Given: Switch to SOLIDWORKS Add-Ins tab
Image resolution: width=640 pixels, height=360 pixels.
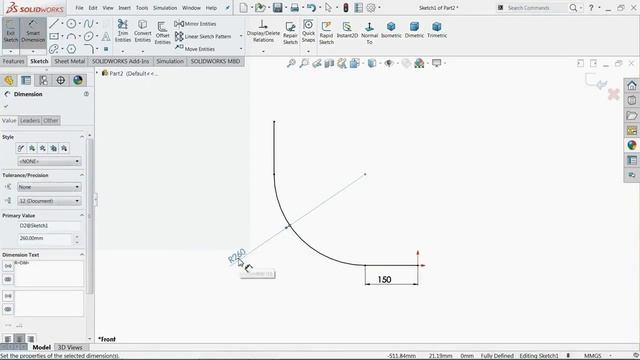Looking at the screenshot, I should [x=120, y=61].
